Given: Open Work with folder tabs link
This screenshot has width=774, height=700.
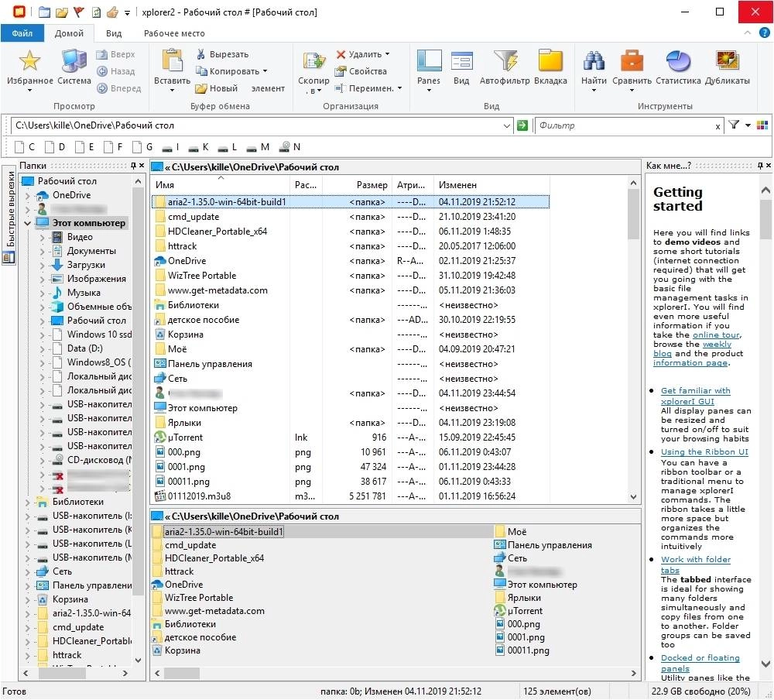Looking at the screenshot, I should [696, 564].
